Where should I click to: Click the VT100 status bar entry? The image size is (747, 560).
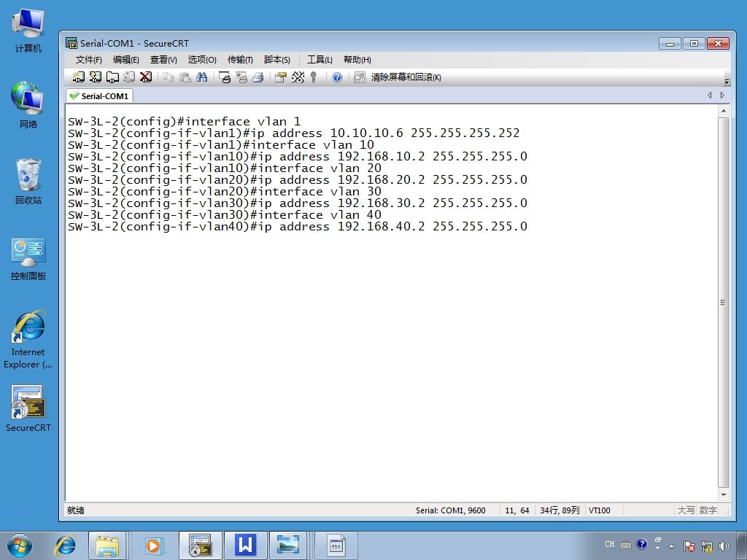[600, 510]
